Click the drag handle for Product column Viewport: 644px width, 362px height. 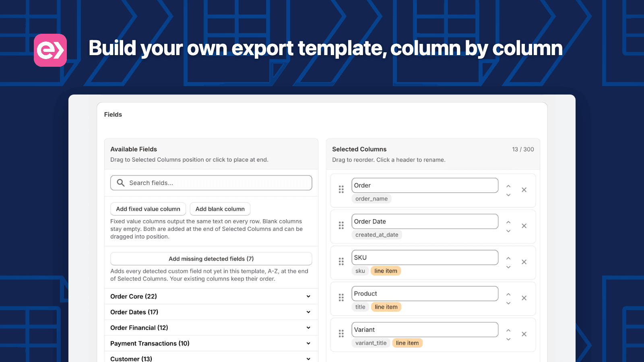[x=341, y=298]
